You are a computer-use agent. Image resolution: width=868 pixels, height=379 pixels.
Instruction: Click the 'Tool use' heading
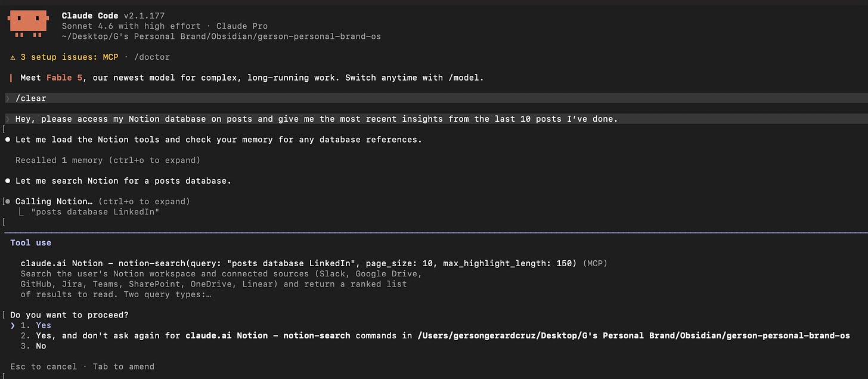[31, 243]
